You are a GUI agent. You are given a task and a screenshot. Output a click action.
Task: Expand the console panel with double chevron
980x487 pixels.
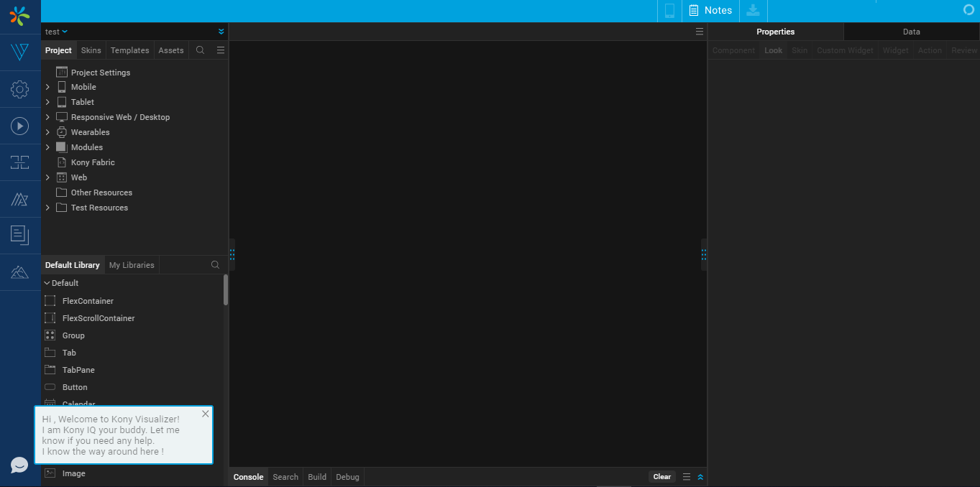pyautogui.click(x=700, y=477)
